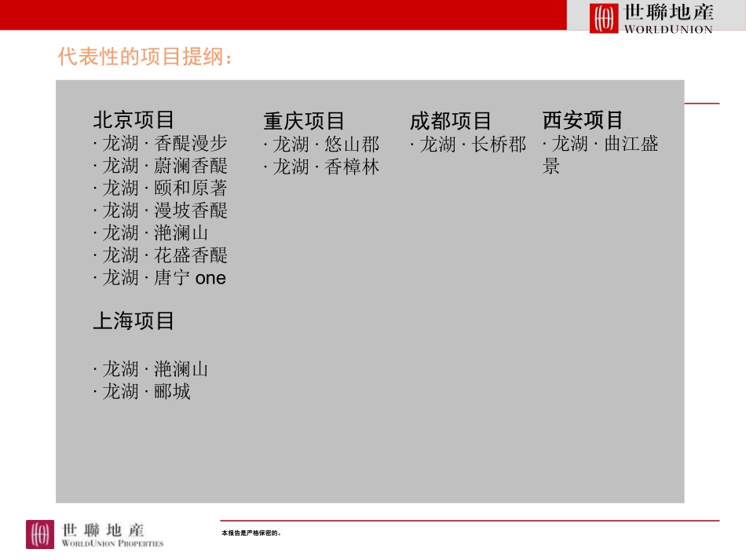746x560 pixels.
Task: Select the heading 成都项目
Action: [450, 121]
